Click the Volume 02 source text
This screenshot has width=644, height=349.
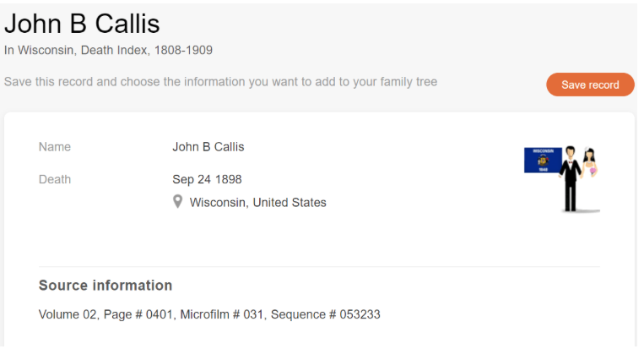[x=68, y=314]
